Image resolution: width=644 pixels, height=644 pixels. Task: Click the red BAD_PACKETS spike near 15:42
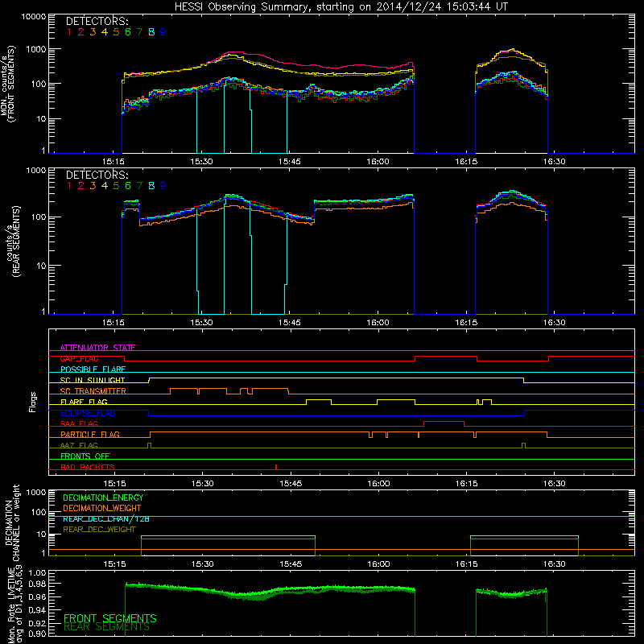tap(276, 467)
